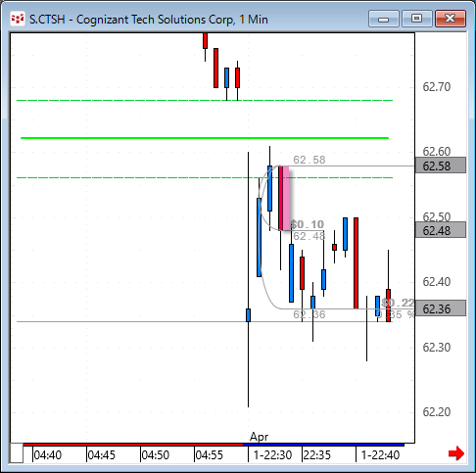Click the 1-22:40 time label
This screenshot has width=476, height=473.
click(x=380, y=454)
